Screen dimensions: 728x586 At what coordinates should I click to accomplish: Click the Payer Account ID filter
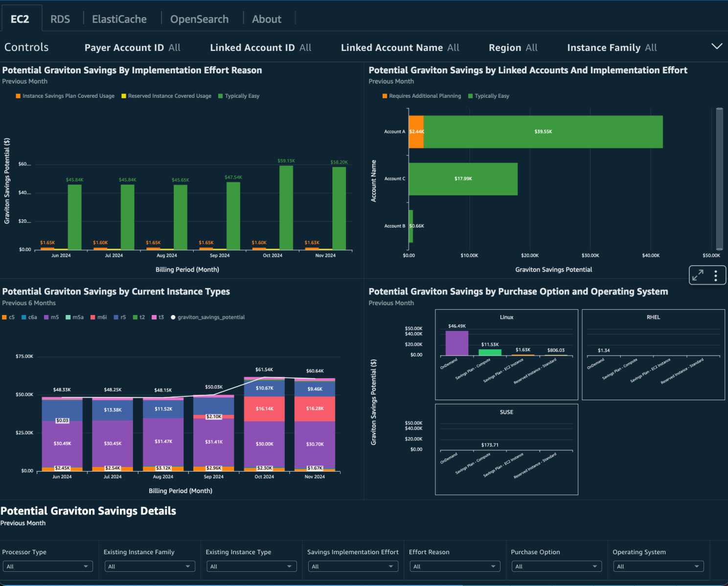pos(132,47)
